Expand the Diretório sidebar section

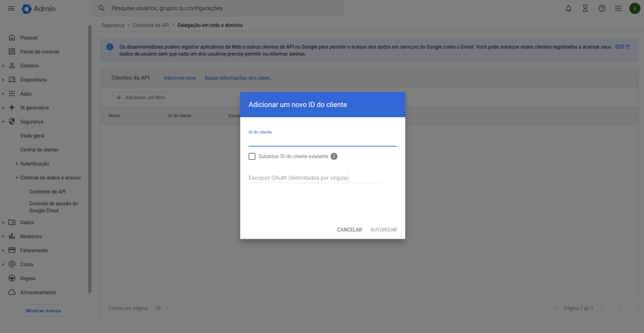(4, 65)
